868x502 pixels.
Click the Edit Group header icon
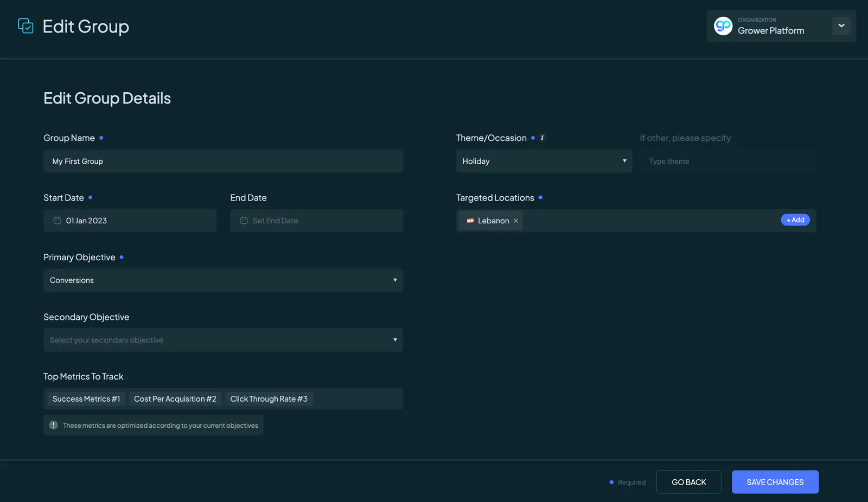point(25,26)
